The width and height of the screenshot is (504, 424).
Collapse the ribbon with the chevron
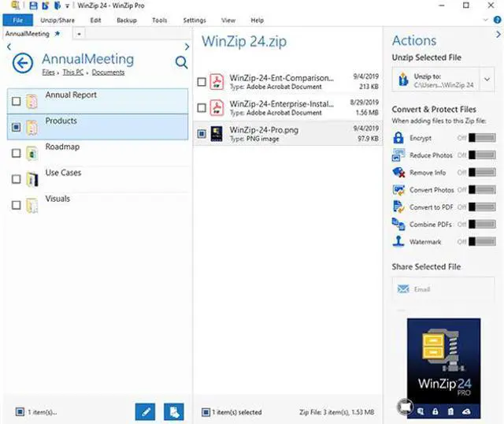485,20
